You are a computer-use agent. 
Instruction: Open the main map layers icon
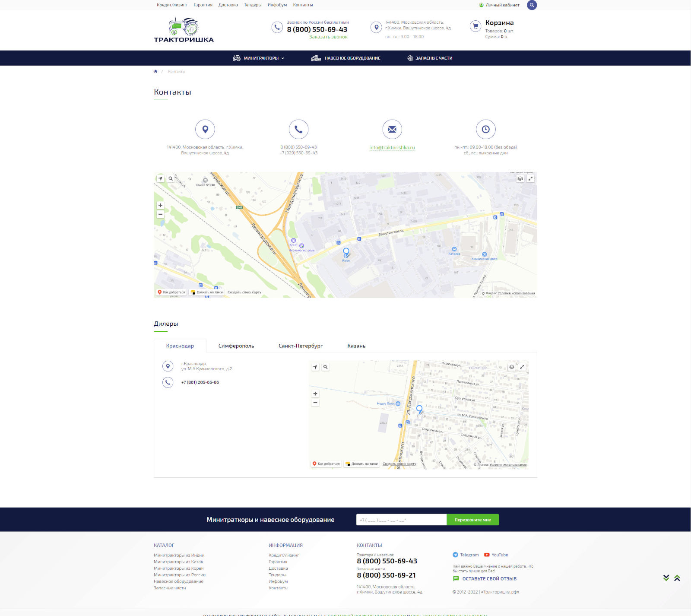tap(520, 178)
